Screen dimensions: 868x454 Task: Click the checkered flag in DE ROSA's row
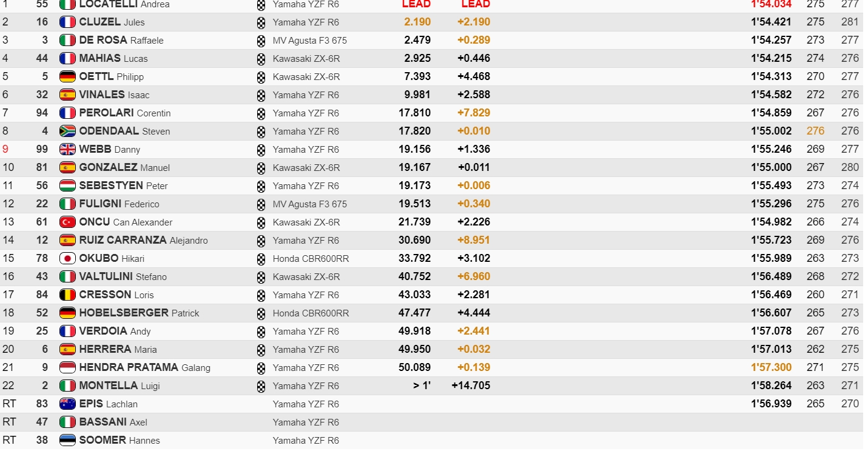click(x=261, y=41)
